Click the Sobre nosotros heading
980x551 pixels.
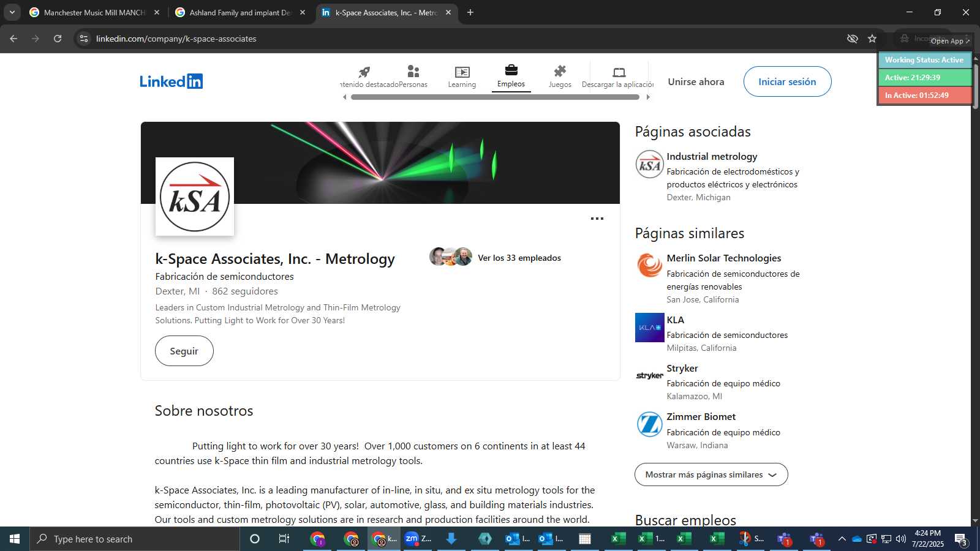[204, 411]
